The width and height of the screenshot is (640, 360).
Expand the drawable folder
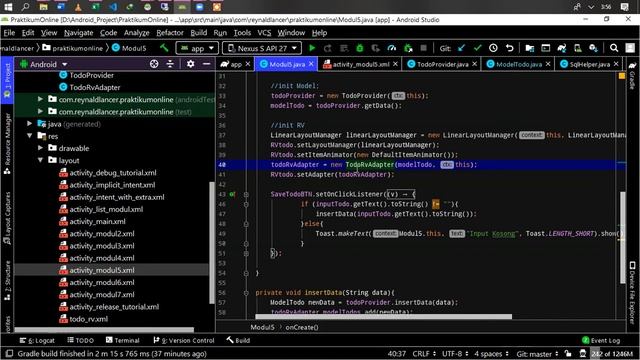point(40,148)
